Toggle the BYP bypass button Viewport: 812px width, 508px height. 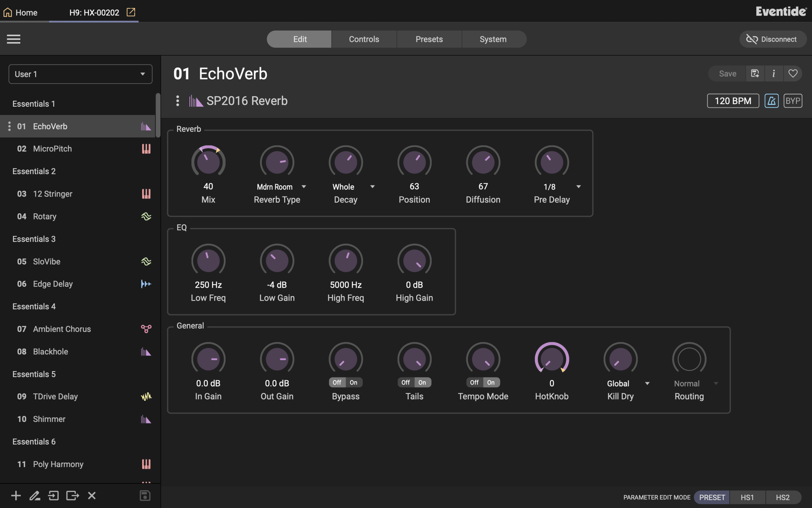pyautogui.click(x=793, y=101)
